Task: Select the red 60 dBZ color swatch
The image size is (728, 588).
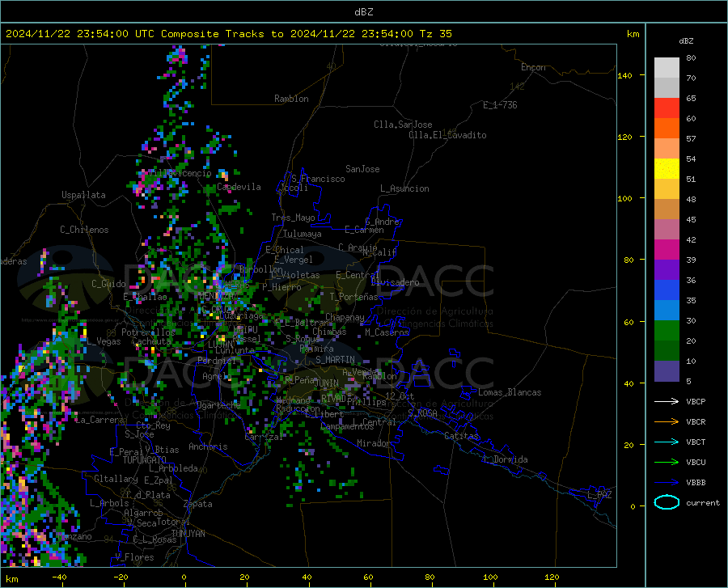Action: click(667, 108)
